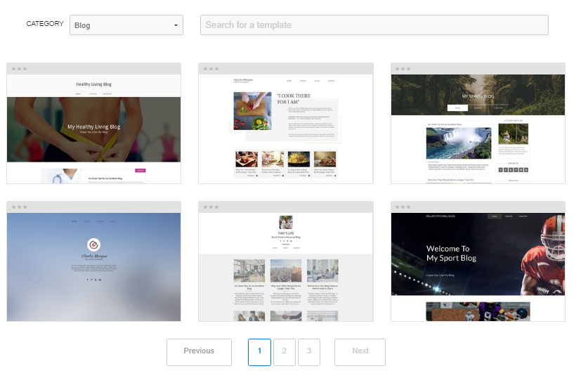Viewport: 588px width, 378px height.
Task: Click the Search for a template field
Action: [x=374, y=25]
